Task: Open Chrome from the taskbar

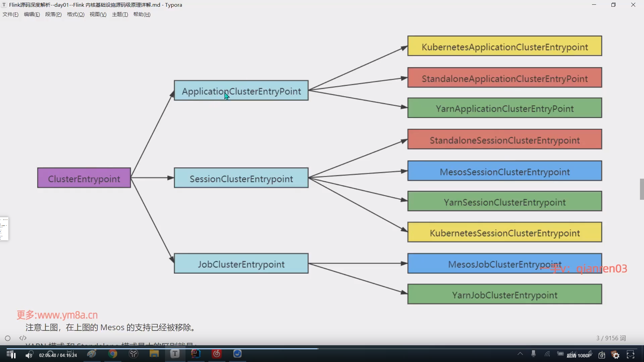Action: 113,354
